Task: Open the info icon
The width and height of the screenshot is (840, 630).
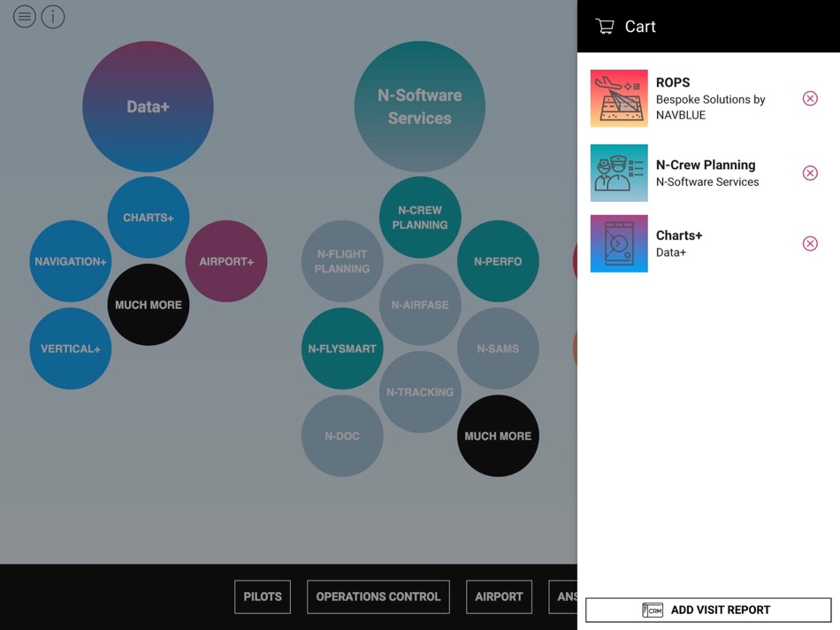Action: (52, 17)
